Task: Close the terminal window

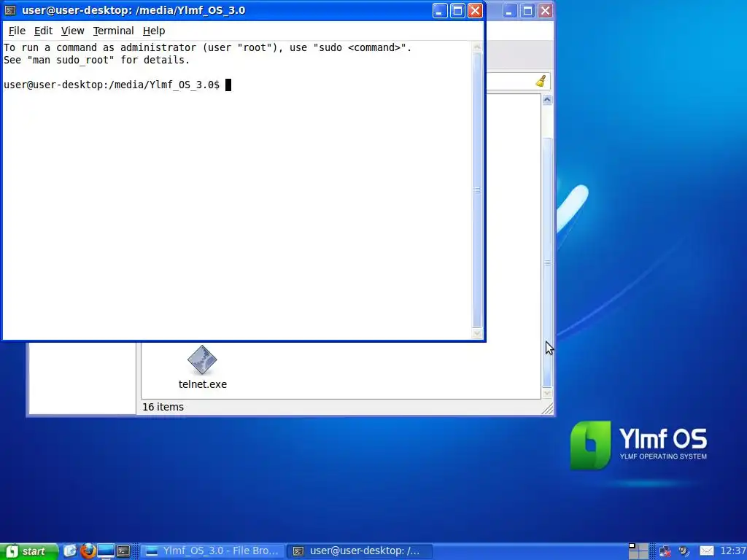Action: [x=475, y=10]
